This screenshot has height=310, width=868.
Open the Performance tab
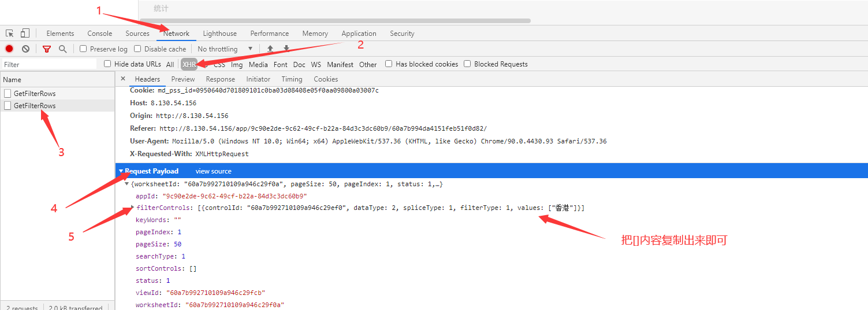[x=270, y=34]
